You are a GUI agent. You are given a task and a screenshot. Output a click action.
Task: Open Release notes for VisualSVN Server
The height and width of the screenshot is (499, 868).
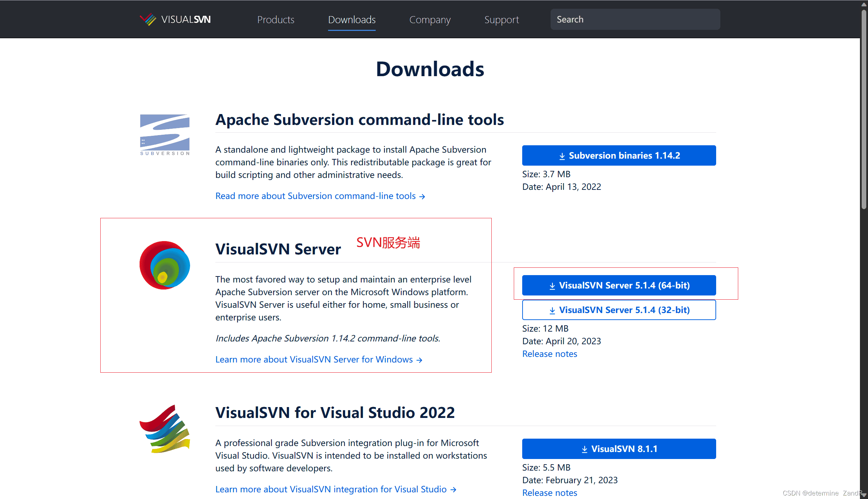549,354
